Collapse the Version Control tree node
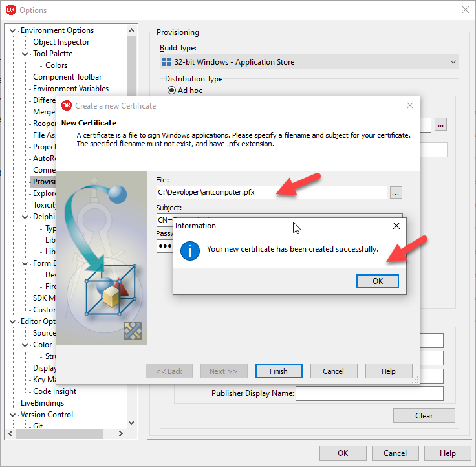Image resolution: width=476 pixels, height=467 pixels. point(13,415)
